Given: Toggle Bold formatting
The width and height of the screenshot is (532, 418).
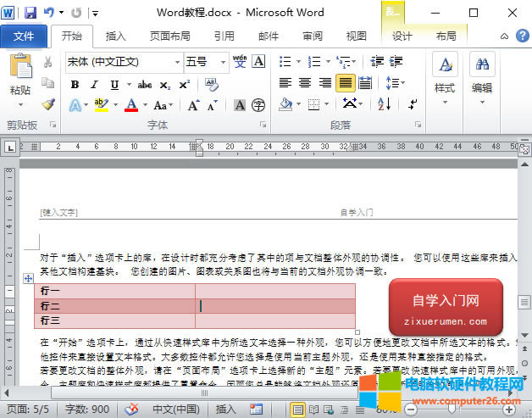Looking at the screenshot, I should pos(75,85).
